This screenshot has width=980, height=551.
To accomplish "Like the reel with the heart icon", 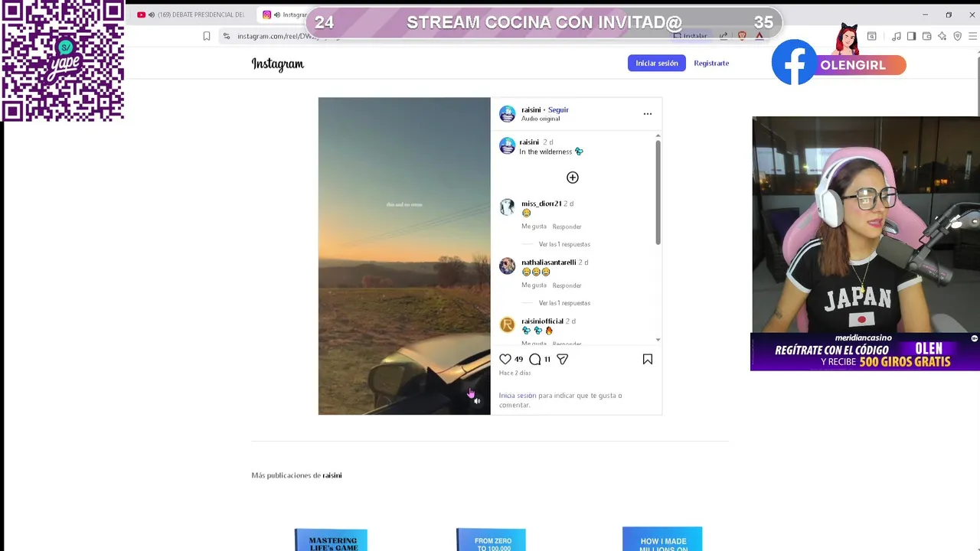I will pos(505,359).
